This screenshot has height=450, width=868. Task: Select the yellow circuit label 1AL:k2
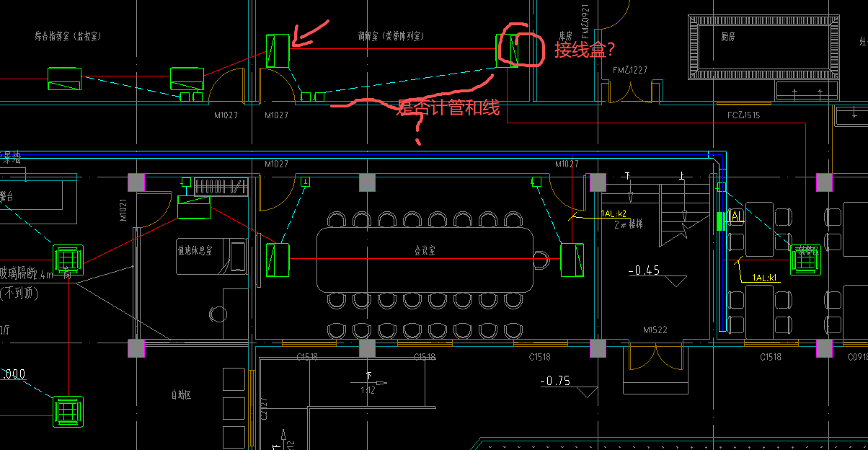coord(614,214)
